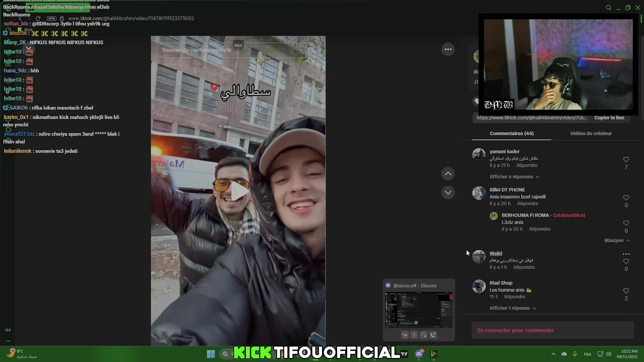Open the video three-dots options menu
The height and width of the screenshot is (362, 644).
[x=448, y=49]
